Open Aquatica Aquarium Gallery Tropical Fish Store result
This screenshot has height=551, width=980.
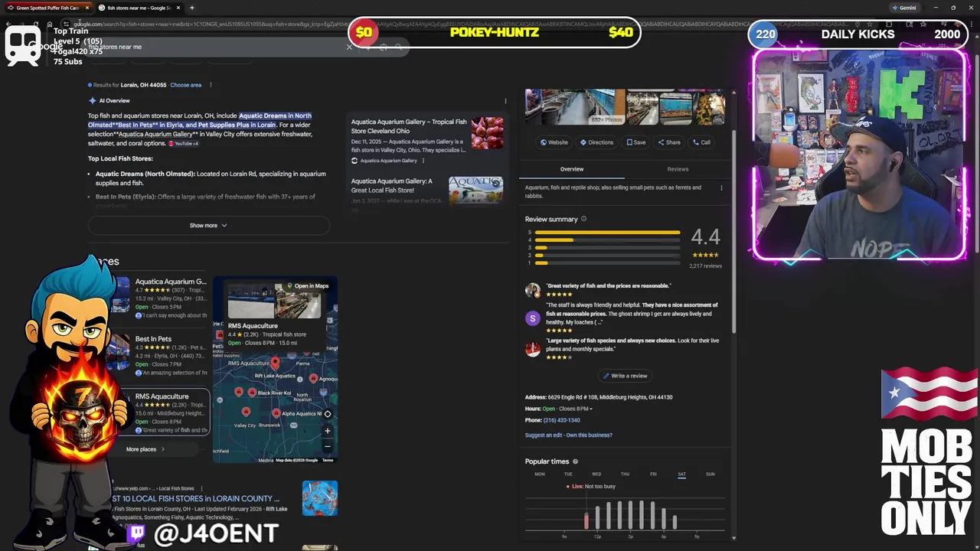click(409, 126)
